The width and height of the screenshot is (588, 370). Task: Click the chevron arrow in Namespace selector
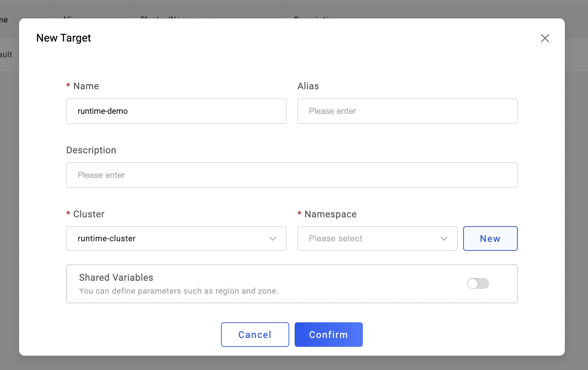[444, 238]
